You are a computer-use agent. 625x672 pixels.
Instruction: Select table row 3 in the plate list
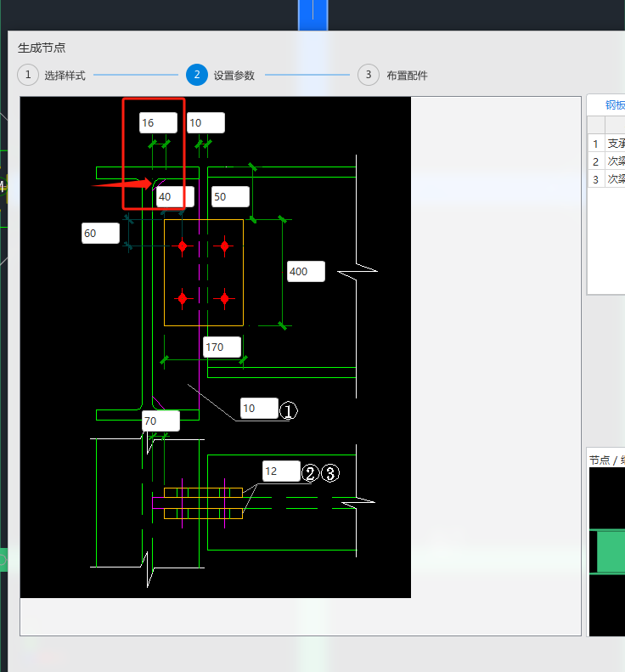coord(615,179)
